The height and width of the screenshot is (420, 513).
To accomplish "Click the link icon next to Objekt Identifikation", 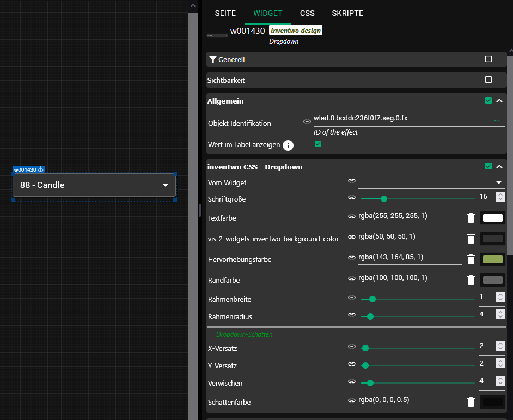I will [x=307, y=121].
